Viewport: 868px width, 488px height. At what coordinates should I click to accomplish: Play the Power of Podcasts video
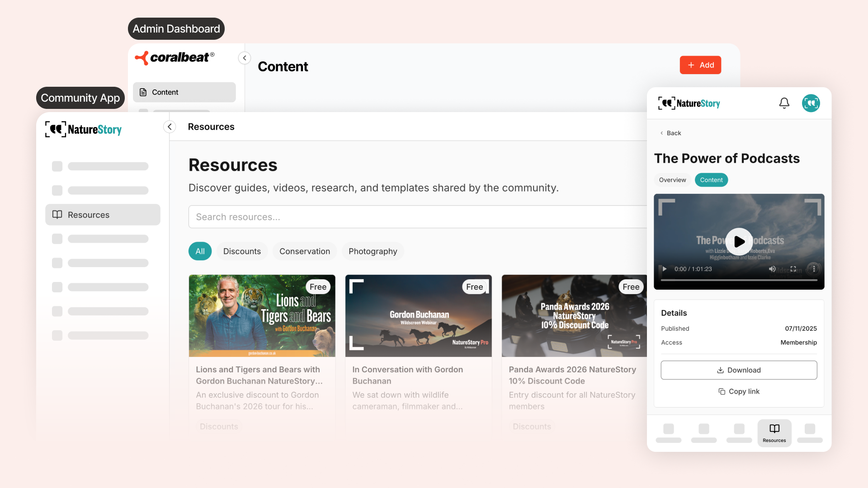[739, 241]
